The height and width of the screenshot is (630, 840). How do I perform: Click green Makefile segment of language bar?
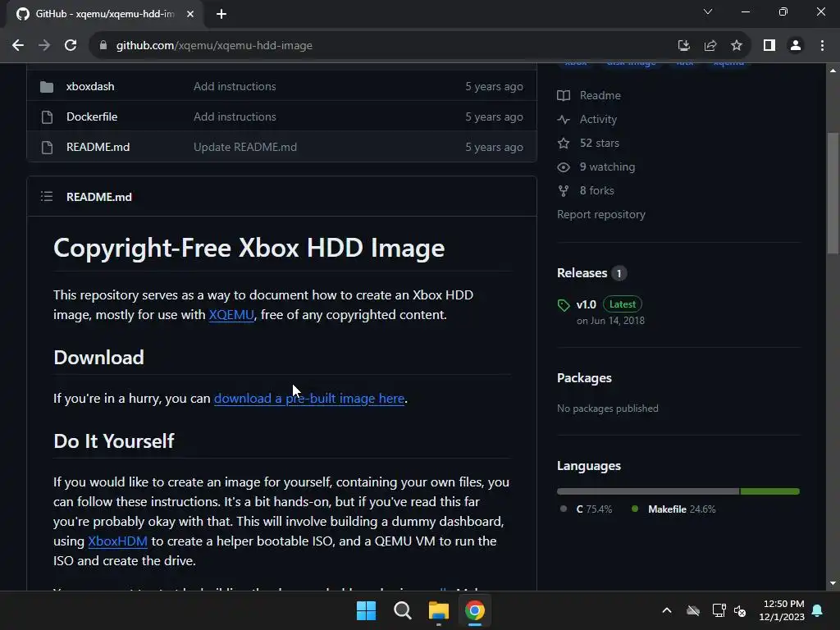click(769, 491)
